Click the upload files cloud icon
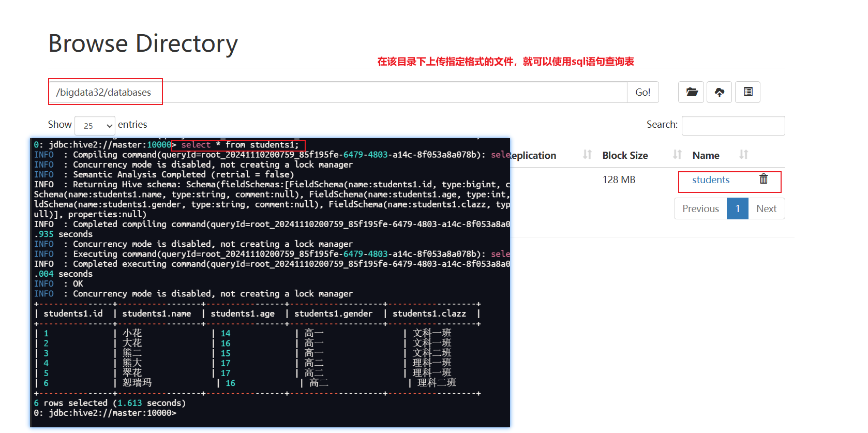The image size is (868, 433). tap(719, 92)
